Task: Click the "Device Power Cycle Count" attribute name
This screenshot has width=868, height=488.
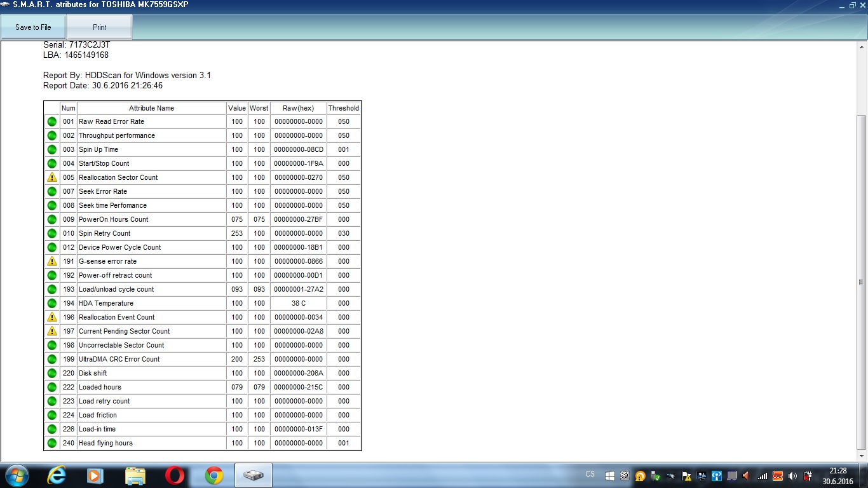Action: [x=120, y=247]
